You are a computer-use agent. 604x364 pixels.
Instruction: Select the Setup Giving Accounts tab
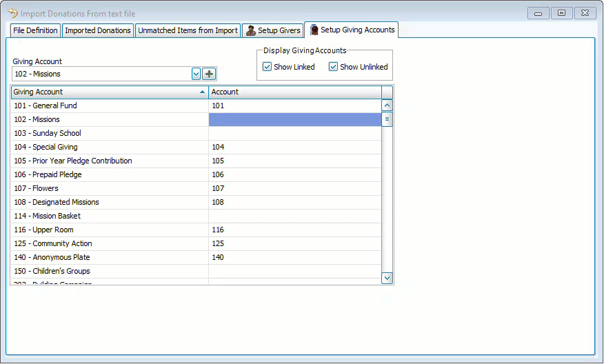[x=352, y=30]
